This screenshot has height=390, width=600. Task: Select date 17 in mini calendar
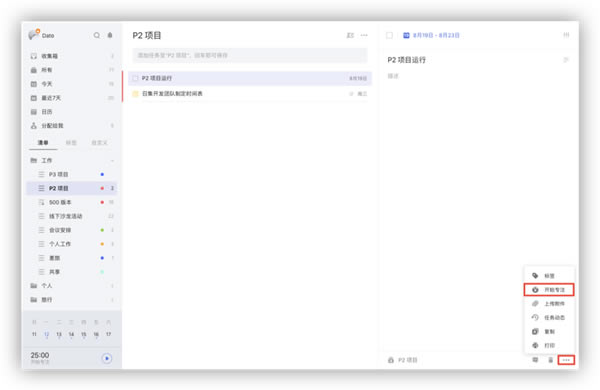109,334
